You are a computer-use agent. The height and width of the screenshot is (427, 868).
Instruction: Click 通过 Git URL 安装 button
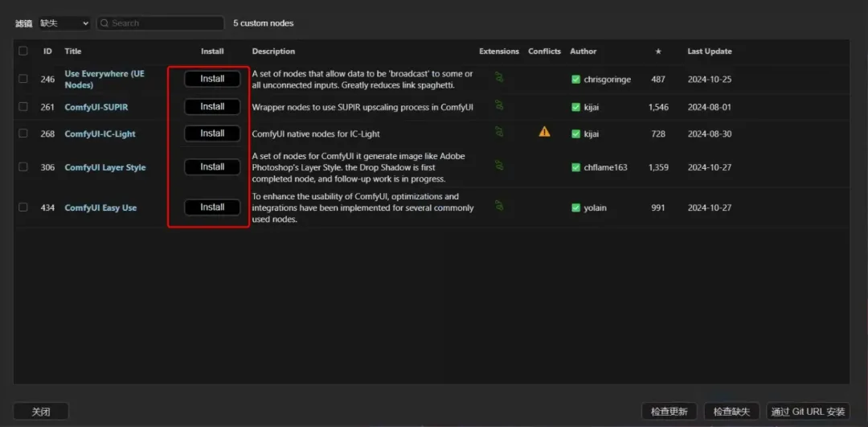[x=809, y=412]
